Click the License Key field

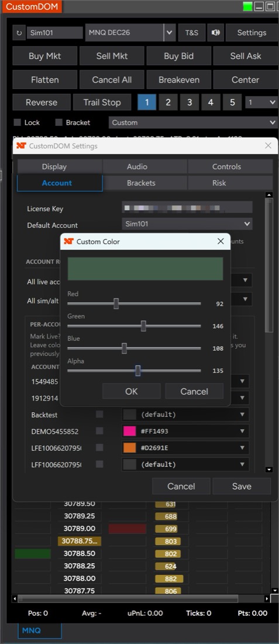click(x=187, y=207)
